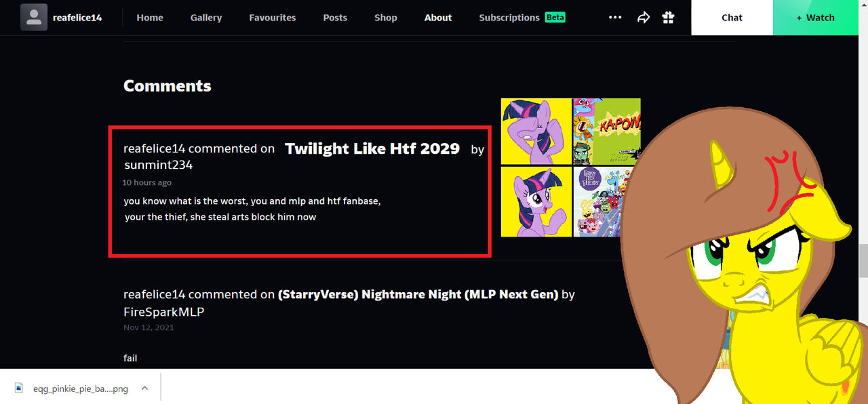
Task: Click the reafelice14 profile avatar icon
Action: [x=34, y=17]
